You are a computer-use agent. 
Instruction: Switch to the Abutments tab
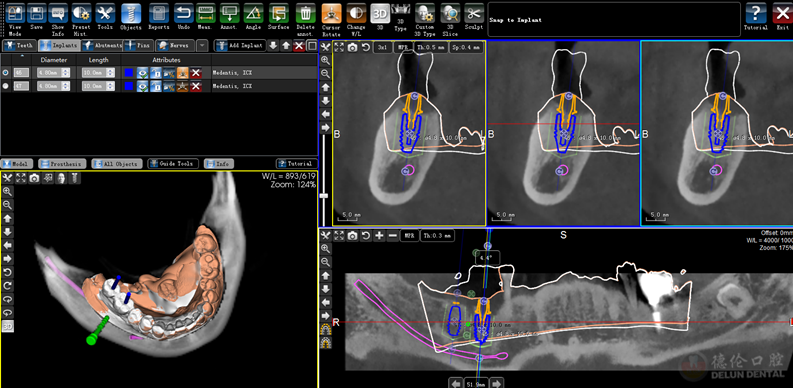102,46
